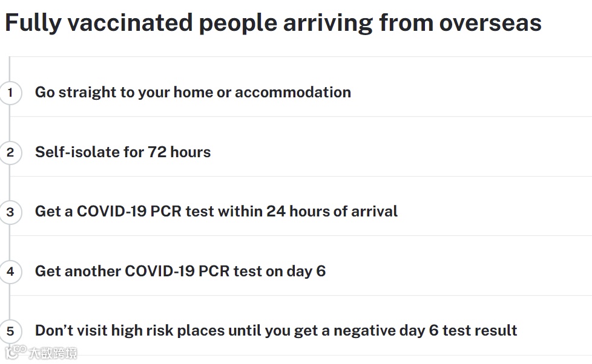Click the watermark logo icon at bottom left
This screenshot has height=364, width=592.
coord(16,351)
